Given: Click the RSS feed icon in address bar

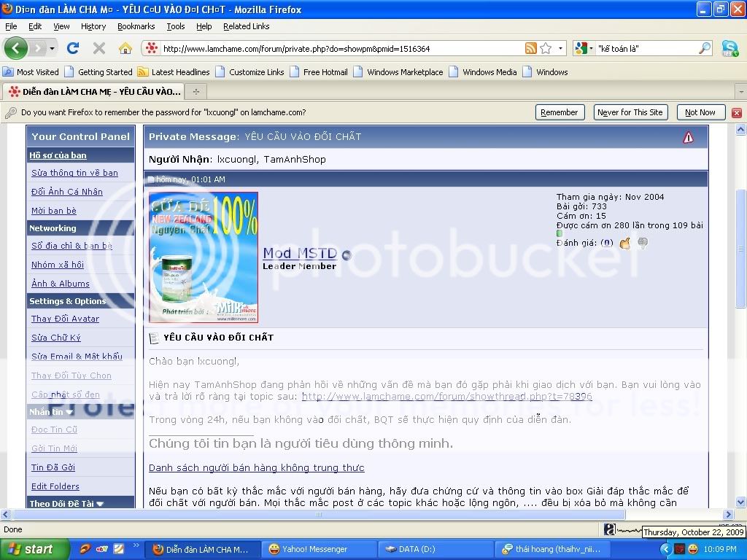Looking at the screenshot, I should 531,48.
